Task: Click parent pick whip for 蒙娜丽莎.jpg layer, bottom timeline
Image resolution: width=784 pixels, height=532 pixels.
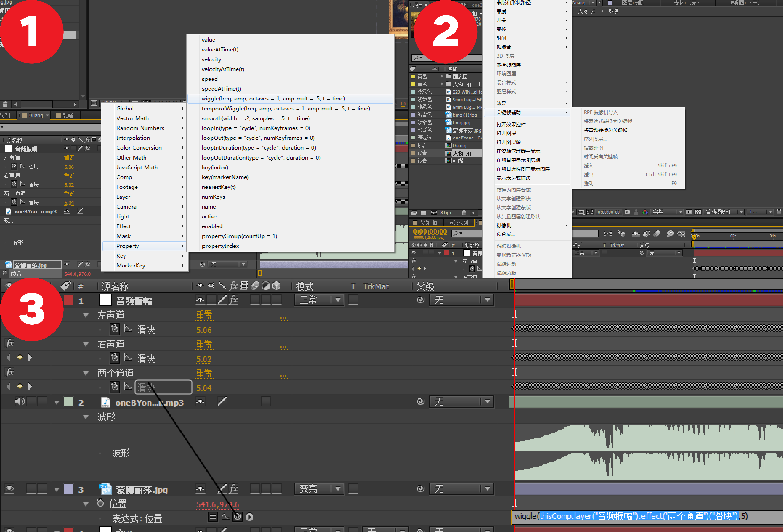Action: pyautogui.click(x=421, y=488)
